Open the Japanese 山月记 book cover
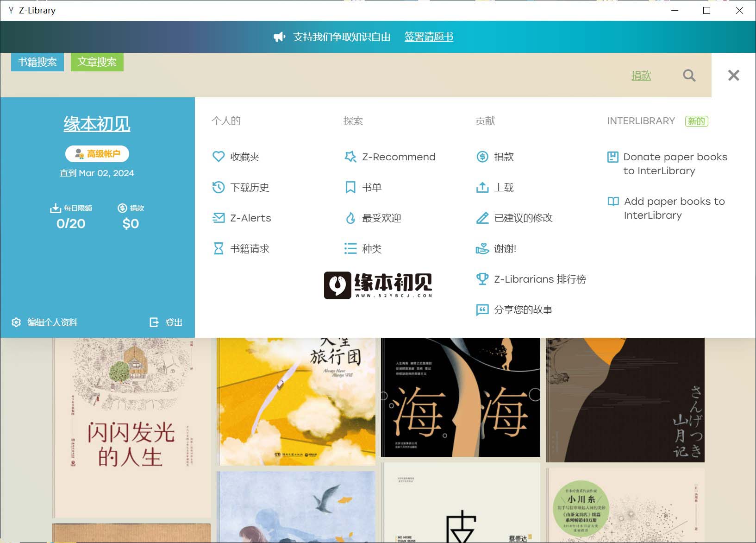Image resolution: width=756 pixels, height=543 pixels. tap(625, 400)
